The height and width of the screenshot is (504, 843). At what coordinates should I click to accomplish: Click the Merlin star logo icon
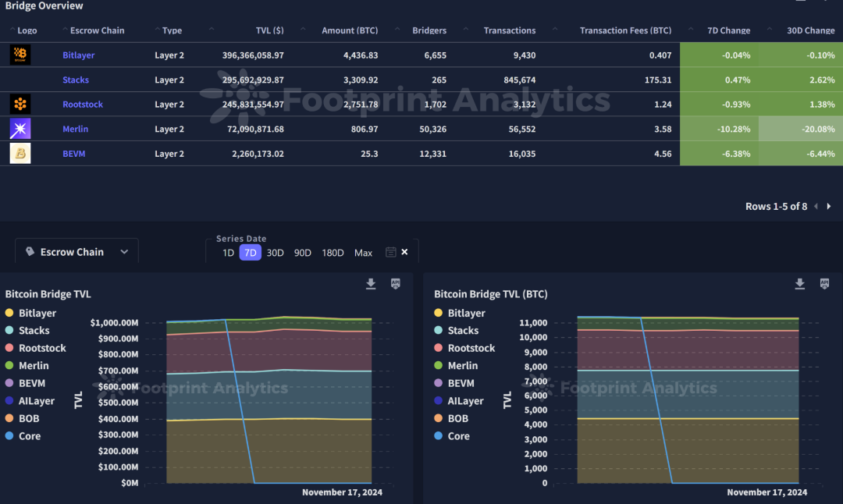pyautogui.click(x=20, y=129)
